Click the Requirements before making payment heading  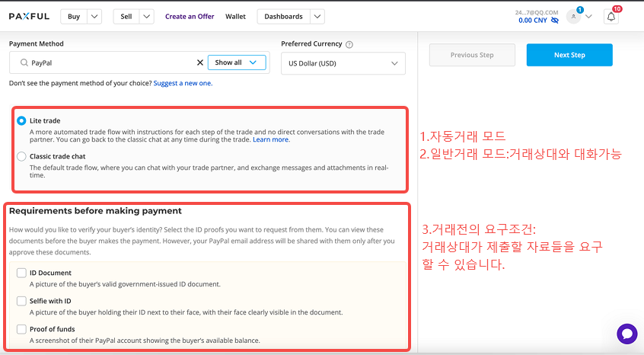point(95,211)
